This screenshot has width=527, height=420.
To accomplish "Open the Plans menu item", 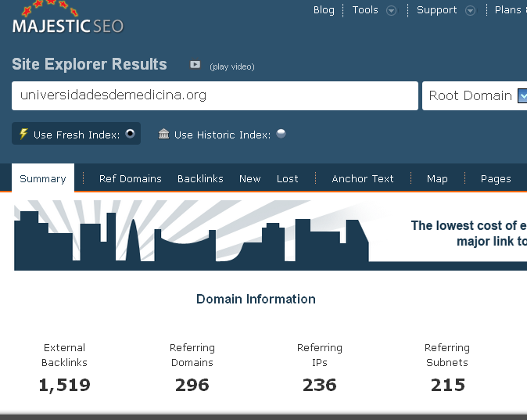I will point(508,10).
